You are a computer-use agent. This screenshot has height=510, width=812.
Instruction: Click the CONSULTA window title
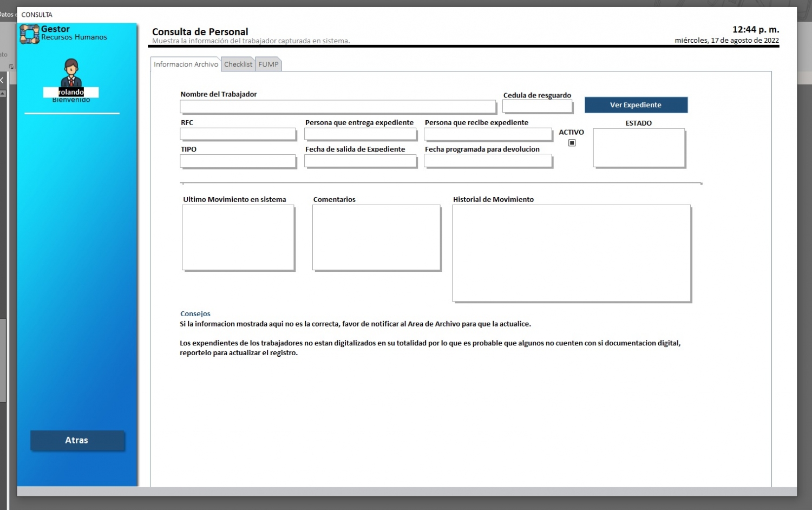(37, 15)
